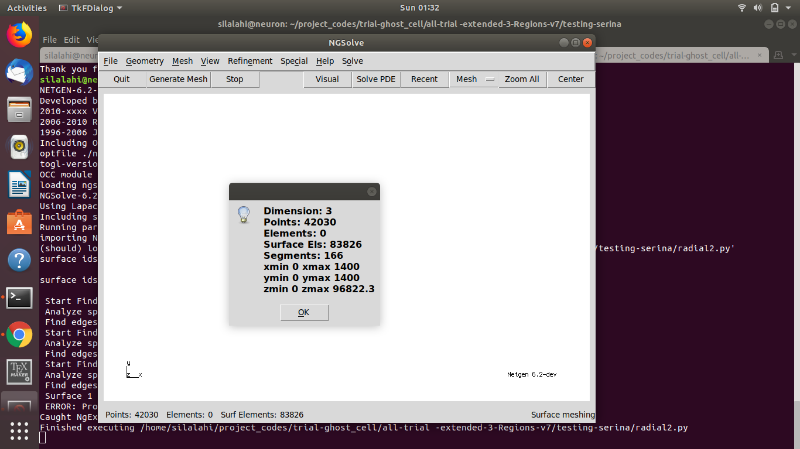This screenshot has height=449, width=800.
Task: Launch TeXmaker from the dock
Action: click(19, 372)
